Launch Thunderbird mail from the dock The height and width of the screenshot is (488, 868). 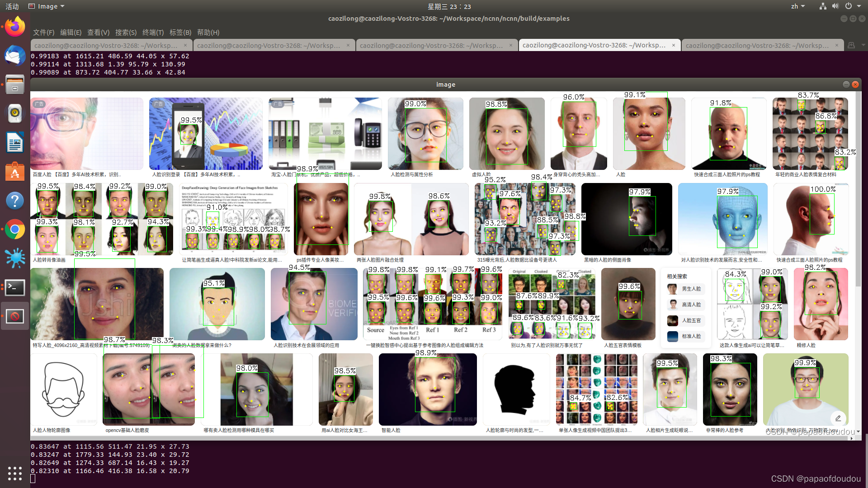pos(15,56)
